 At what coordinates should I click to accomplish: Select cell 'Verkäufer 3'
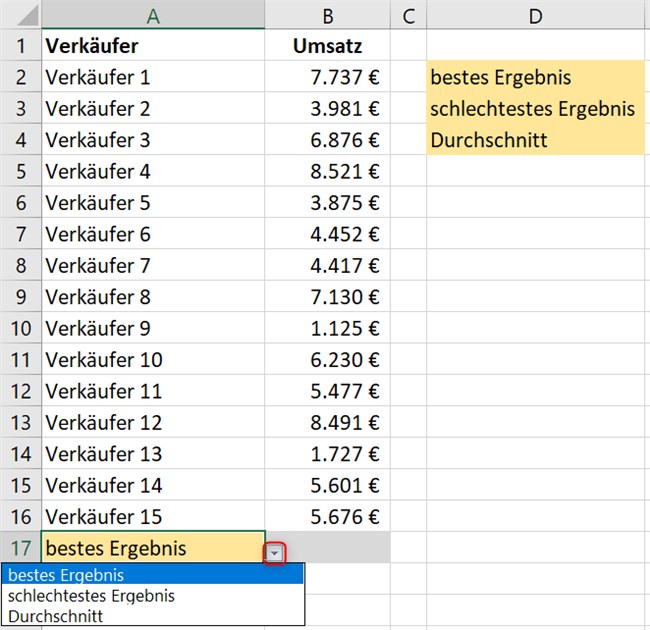[153, 140]
